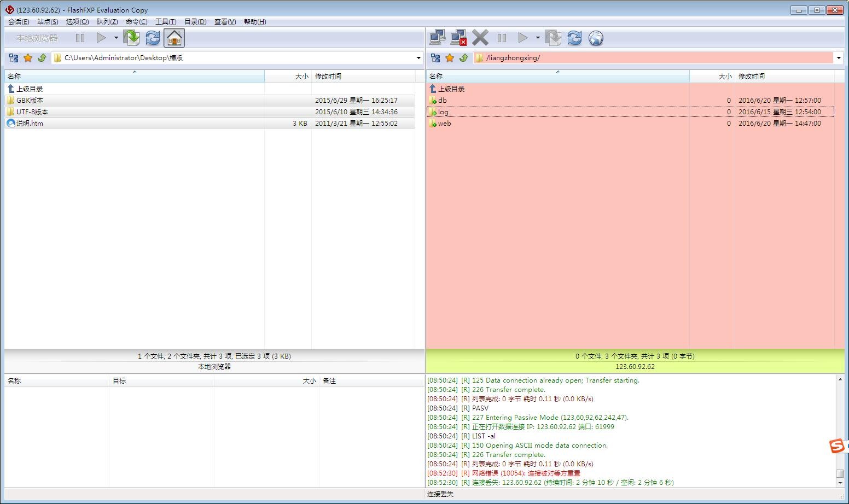This screenshot has width=849, height=504.
Task: Click the house icon in the local toolbar
Action: (x=174, y=38)
